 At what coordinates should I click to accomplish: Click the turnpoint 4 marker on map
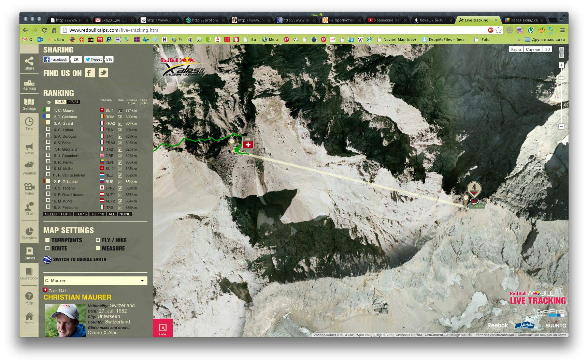pyautogui.click(x=474, y=188)
